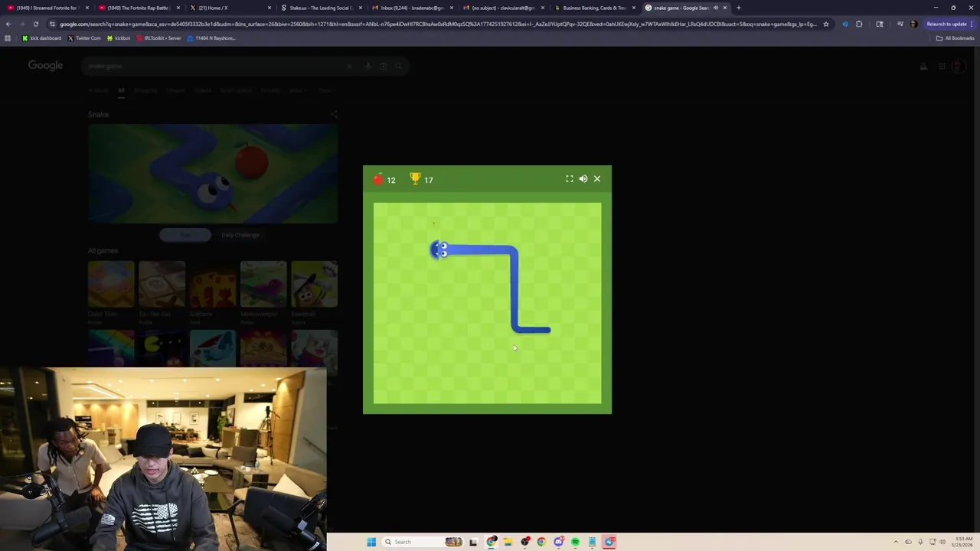The height and width of the screenshot is (551, 980).
Task: Clear the Google search query
Action: pos(350,66)
